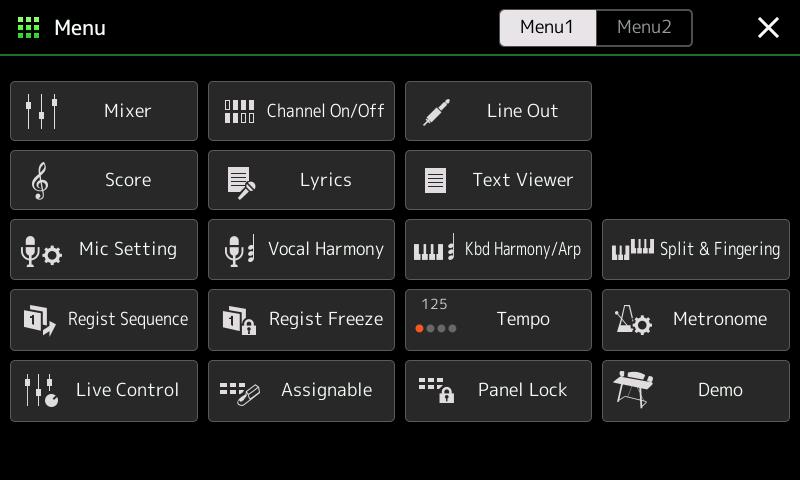Open Vocal Harmony microphone icon
The height and width of the screenshot is (480, 800).
pyautogui.click(x=239, y=250)
